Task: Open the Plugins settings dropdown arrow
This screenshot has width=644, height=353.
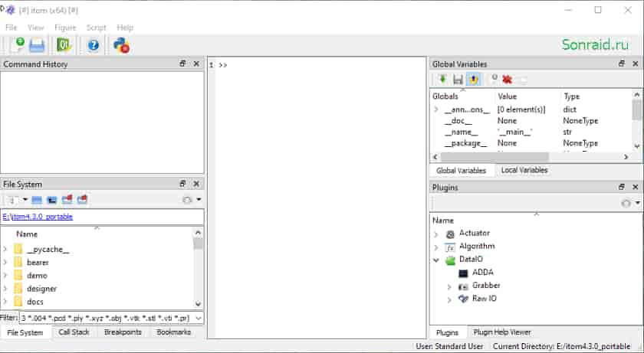Action: point(637,203)
